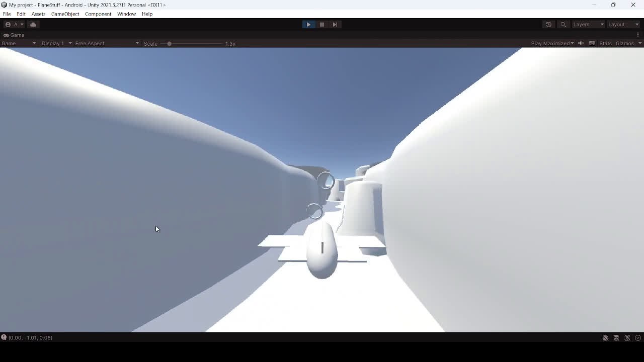This screenshot has height=362, width=644.
Task: Open the Window menu
Action: click(126, 14)
